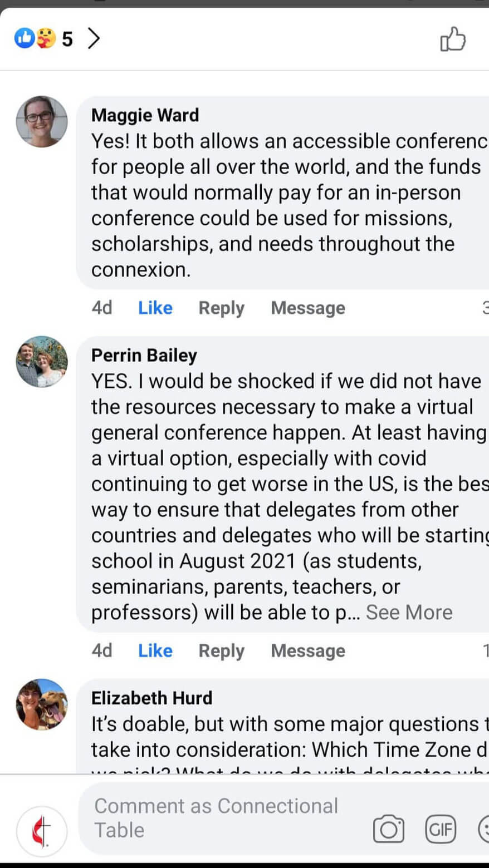Open Elizabeth Hurd's profile via her name
Image resolution: width=489 pixels, height=868 pixels.
pyautogui.click(x=151, y=698)
